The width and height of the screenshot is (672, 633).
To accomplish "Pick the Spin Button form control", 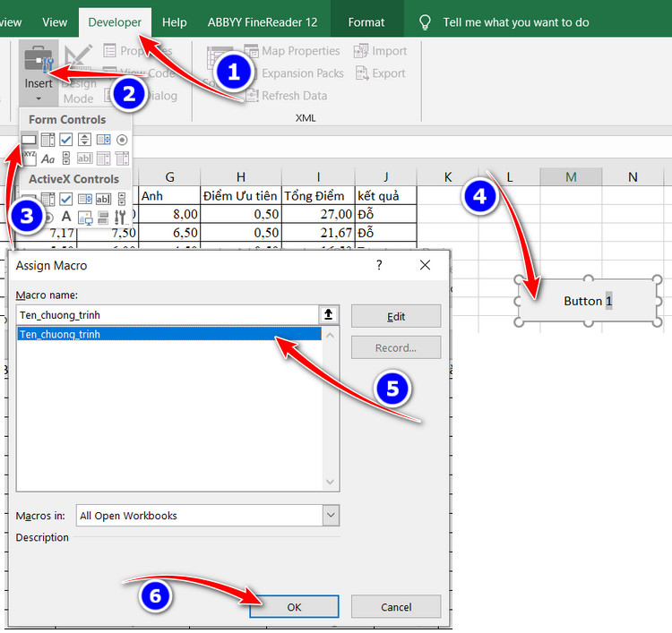I will pyautogui.click(x=84, y=140).
